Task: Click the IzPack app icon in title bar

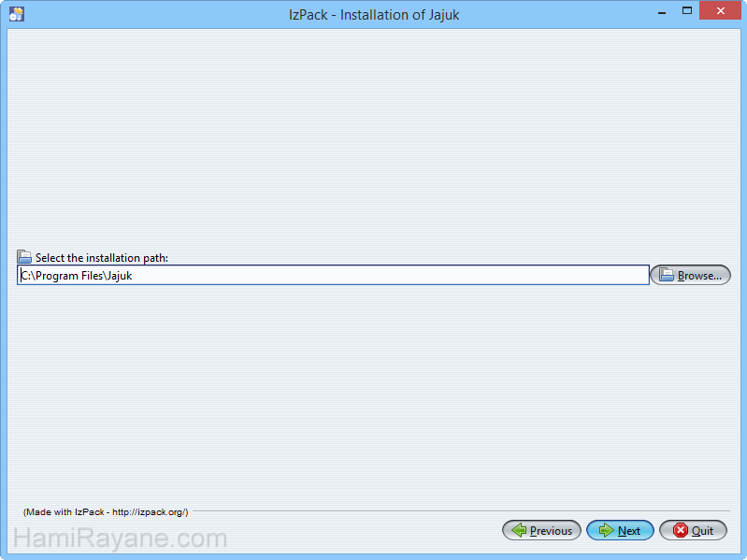Action: 17,14
